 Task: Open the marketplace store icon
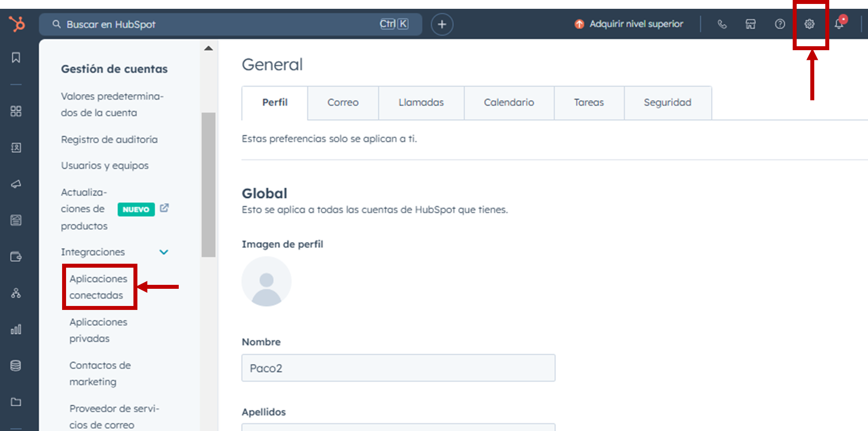click(x=750, y=24)
